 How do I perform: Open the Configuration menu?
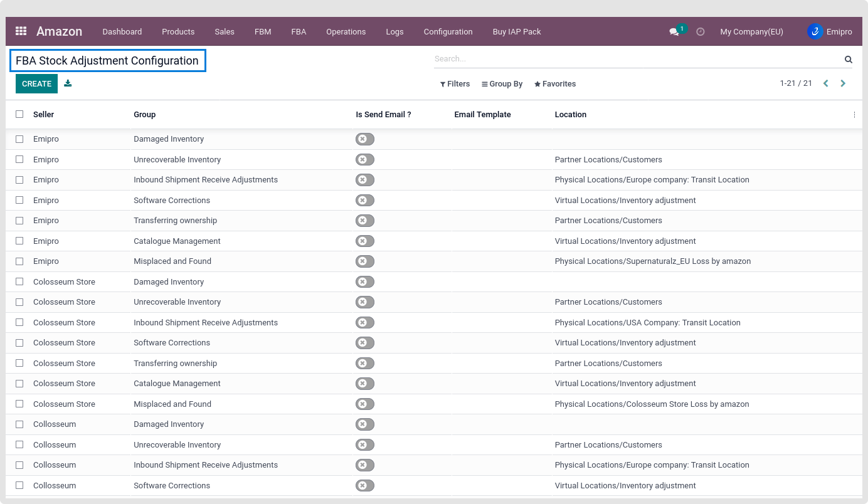pyautogui.click(x=448, y=32)
